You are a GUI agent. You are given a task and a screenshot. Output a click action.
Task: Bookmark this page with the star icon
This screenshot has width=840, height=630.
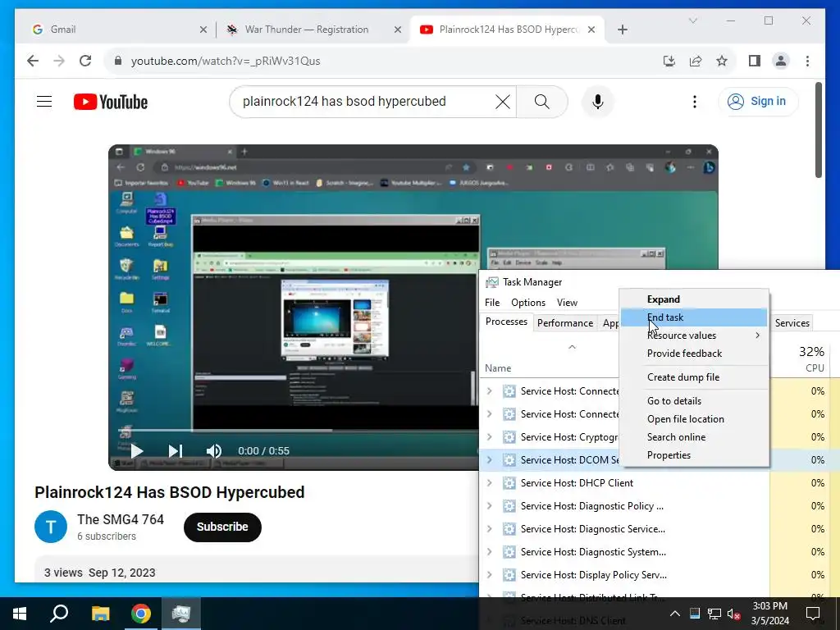[722, 61]
